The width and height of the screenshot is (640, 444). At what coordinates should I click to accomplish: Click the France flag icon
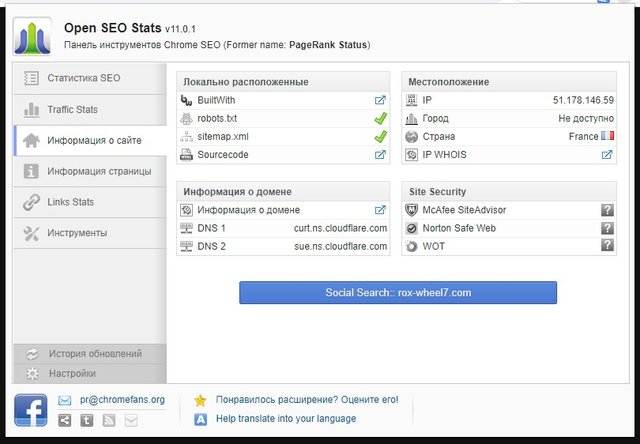607,135
